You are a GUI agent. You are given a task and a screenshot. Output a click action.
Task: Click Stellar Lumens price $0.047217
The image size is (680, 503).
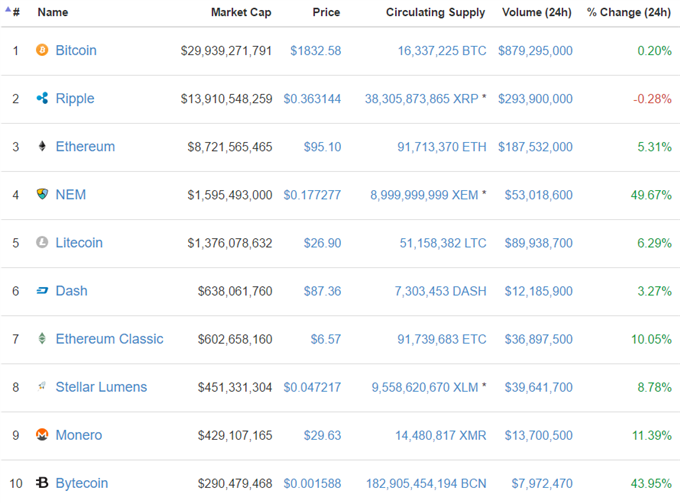click(312, 388)
